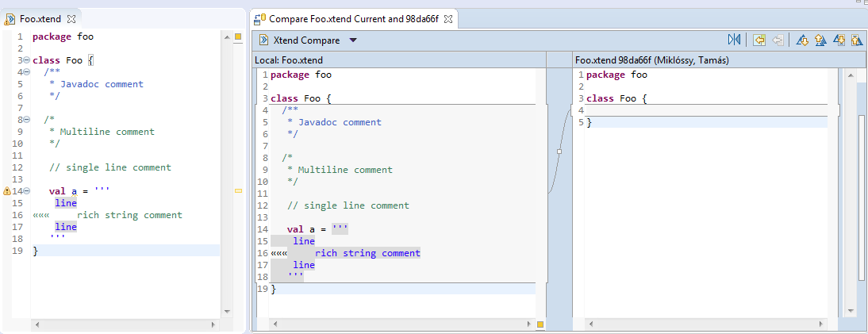Click left arrow of right compare pane horizontal scrollbar

(x=590, y=324)
